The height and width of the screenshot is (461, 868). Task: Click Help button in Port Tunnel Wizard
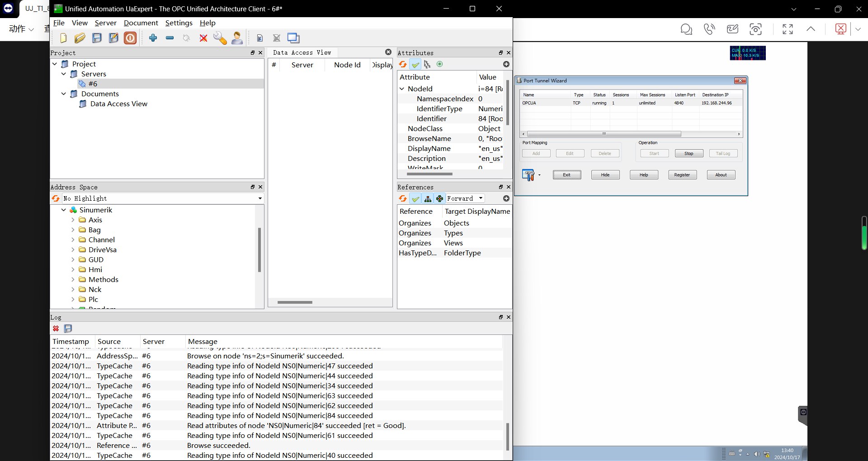(x=644, y=175)
